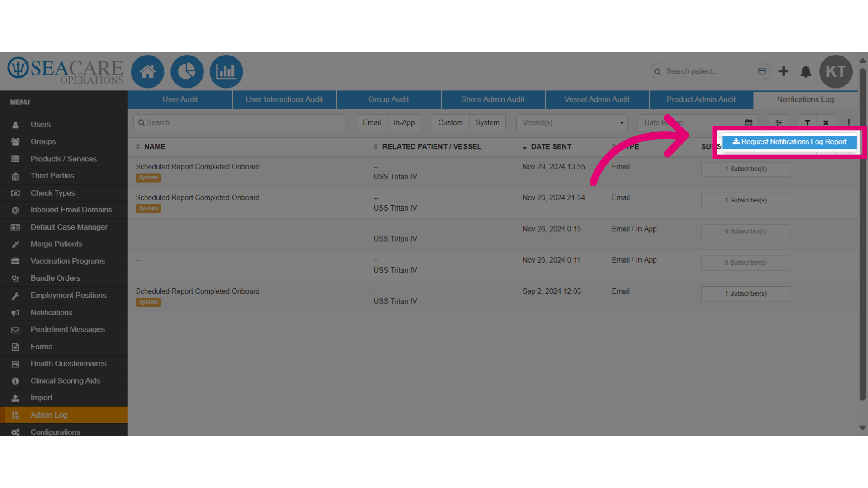Open subscribers for Nov 26, 2024 0:11 row

point(745,263)
